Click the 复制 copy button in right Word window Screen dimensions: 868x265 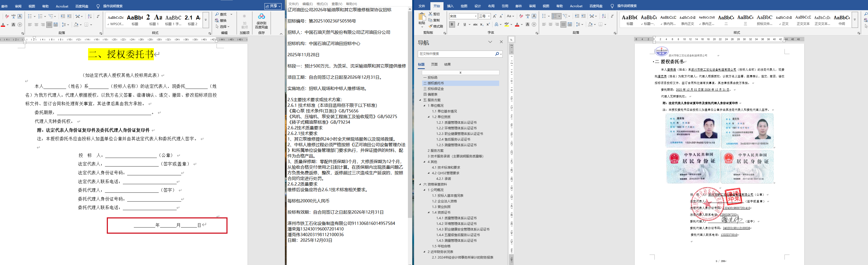pyautogui.click(x=434, y=20)
